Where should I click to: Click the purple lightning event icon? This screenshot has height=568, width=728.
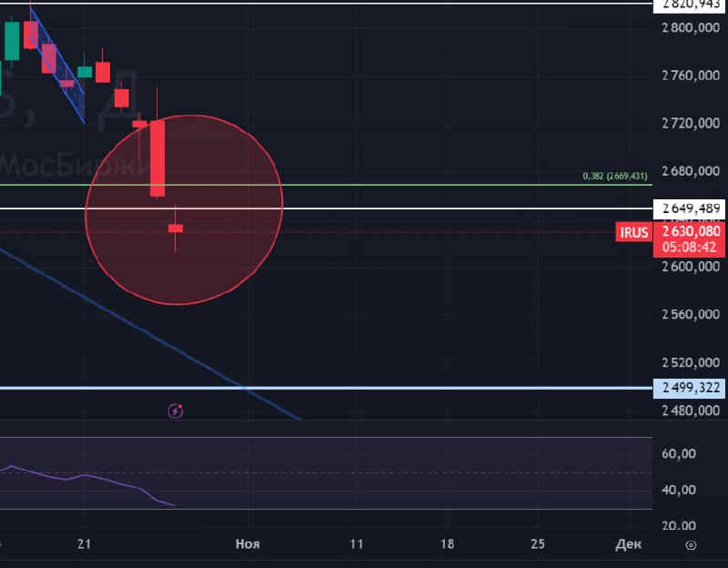176,411
